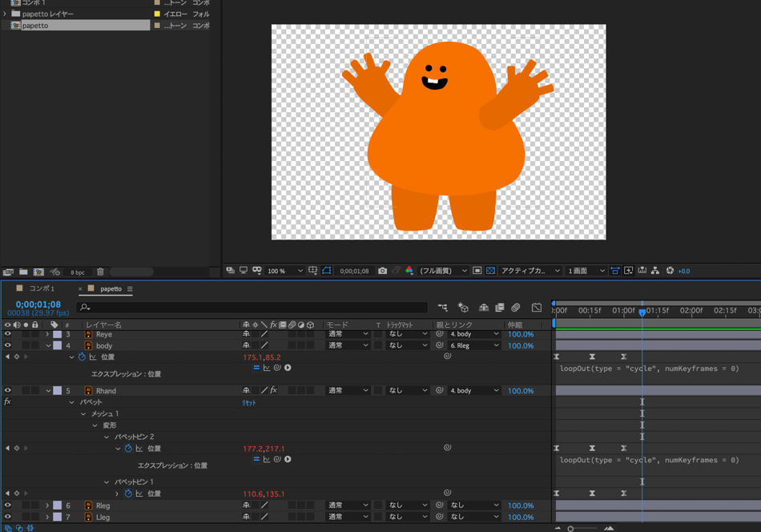Switch to the コンポ 1 timeline tab

pos(42,288)
